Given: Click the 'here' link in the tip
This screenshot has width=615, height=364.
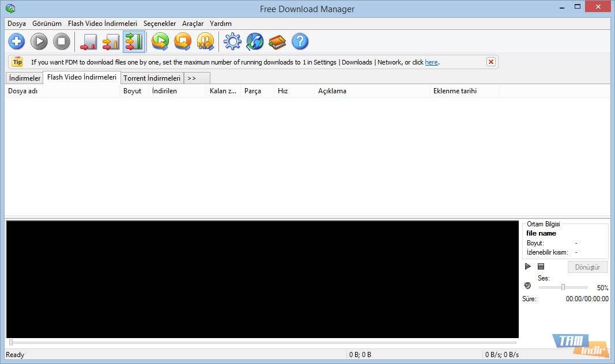Looking at the screenshot, I should click(x=431, y=62).
